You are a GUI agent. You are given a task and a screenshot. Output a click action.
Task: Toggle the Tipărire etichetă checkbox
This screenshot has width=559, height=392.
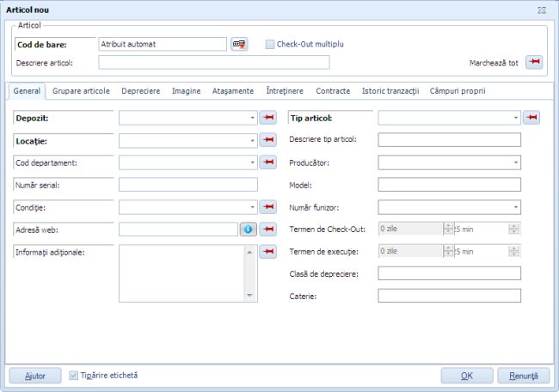(73, 376)
